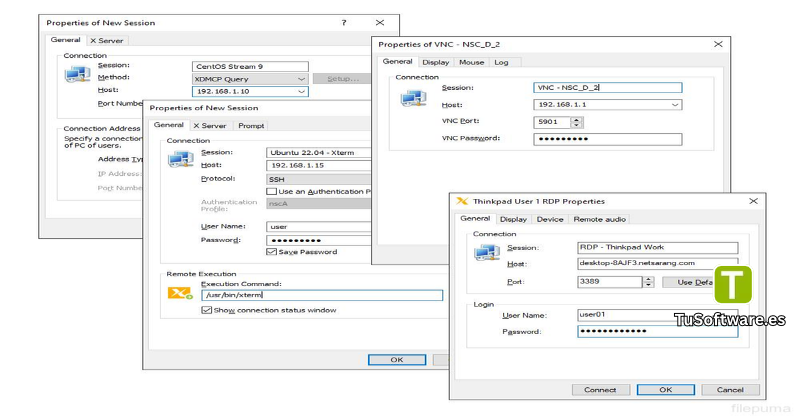This screenshot has width=800, height=420.
Task: Adjust the RDP Port 3389 spinner
Action: tap(648, 282)
